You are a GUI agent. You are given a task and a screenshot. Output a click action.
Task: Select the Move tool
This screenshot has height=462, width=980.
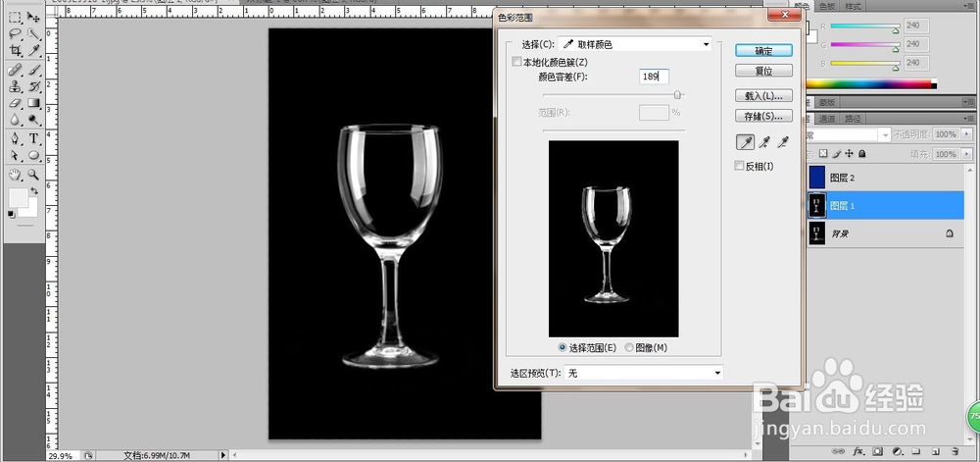(x=33, y=18)
